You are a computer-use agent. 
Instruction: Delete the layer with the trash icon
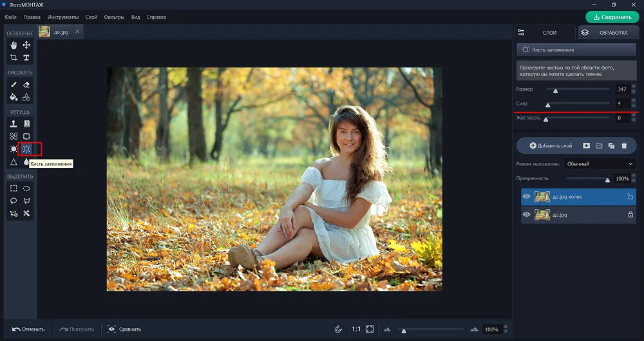pos(624,145)
